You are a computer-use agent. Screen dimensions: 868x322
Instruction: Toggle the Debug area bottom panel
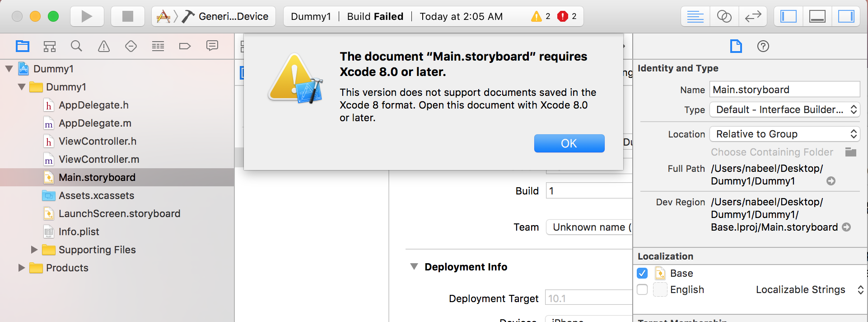(817, 17)
